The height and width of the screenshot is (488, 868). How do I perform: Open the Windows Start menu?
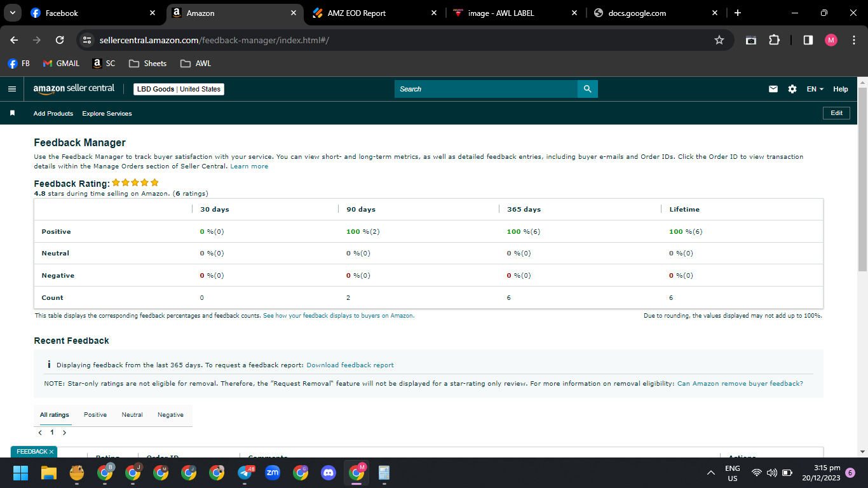(21, 473)
